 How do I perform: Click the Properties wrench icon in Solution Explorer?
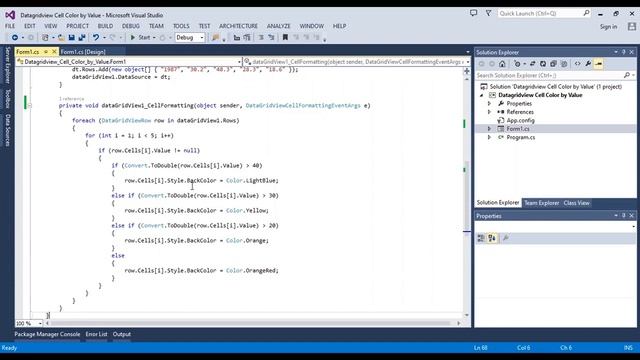[588, 64]
